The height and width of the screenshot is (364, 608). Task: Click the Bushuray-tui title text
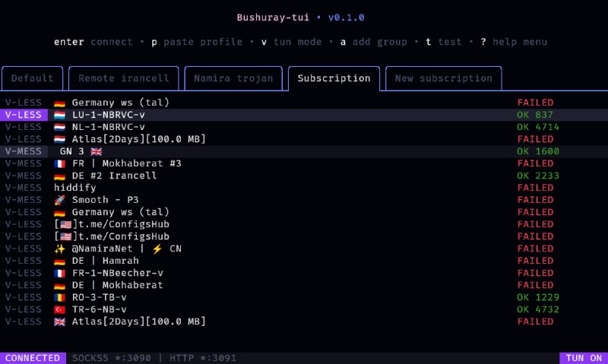[x=273, y=17]
